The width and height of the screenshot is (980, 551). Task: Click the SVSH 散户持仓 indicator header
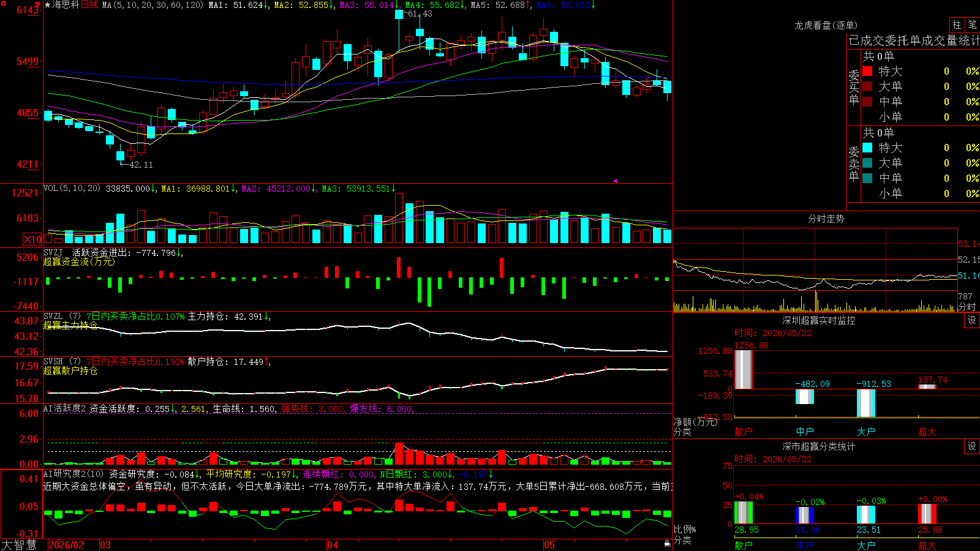pyautogui.click(x=156, y=362)
